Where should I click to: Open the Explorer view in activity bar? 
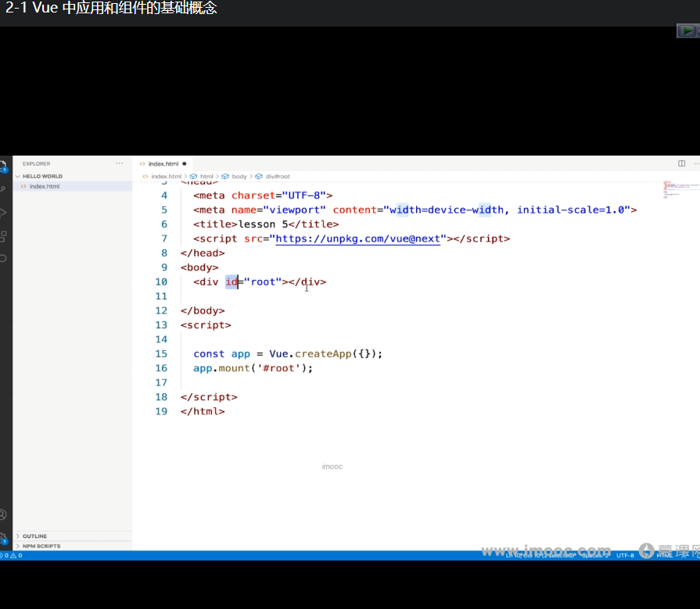tap(2, 166)
